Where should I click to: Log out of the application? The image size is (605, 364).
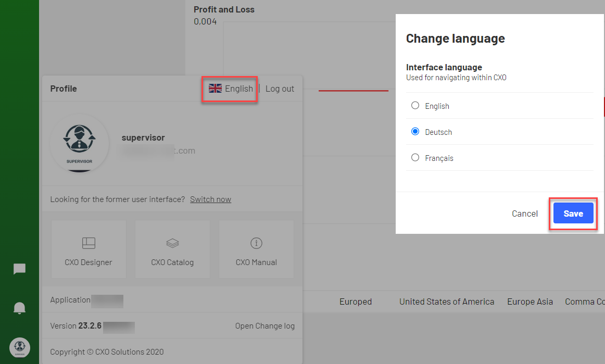click(x=280, y=89)
